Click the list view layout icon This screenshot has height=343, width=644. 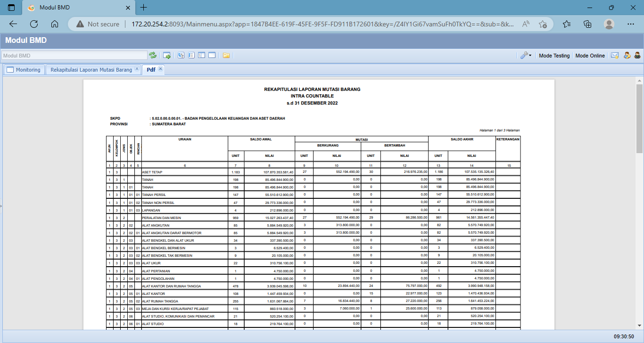(191, 55)
